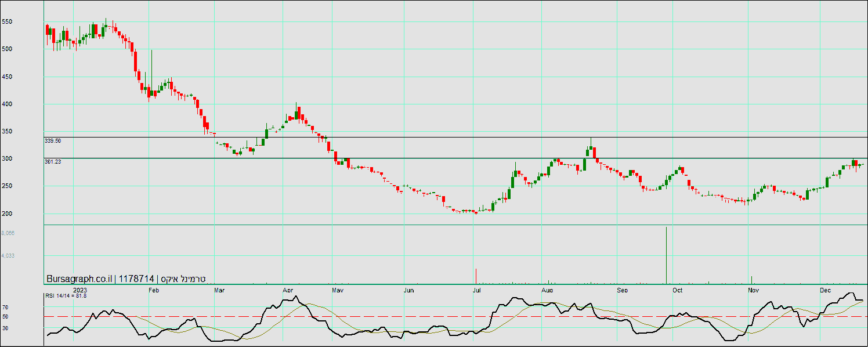Click the RSI 14/14 = 81.8 label
The width and height of the screenshot is (868, 347).
tap(67, 296)
